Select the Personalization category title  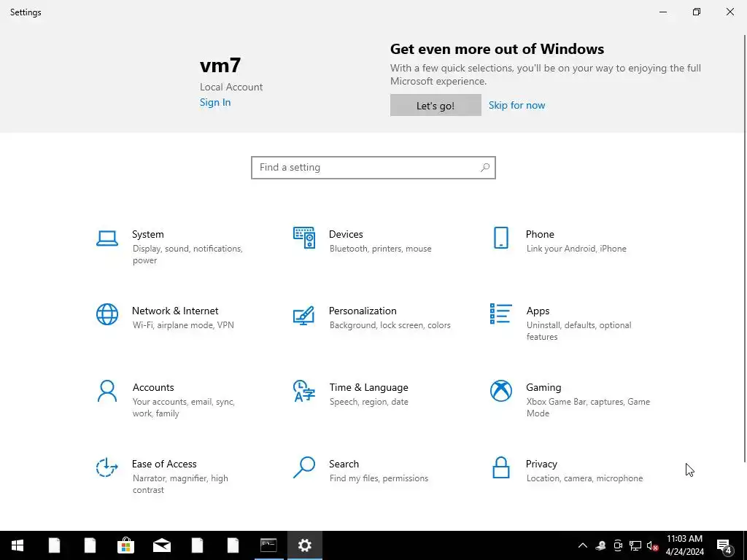click(363, 311)
